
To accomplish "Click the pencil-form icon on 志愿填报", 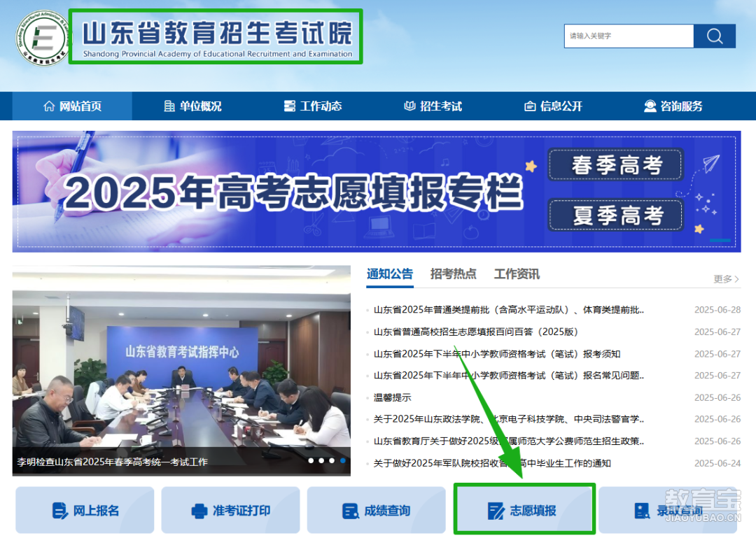I will 496,511.
